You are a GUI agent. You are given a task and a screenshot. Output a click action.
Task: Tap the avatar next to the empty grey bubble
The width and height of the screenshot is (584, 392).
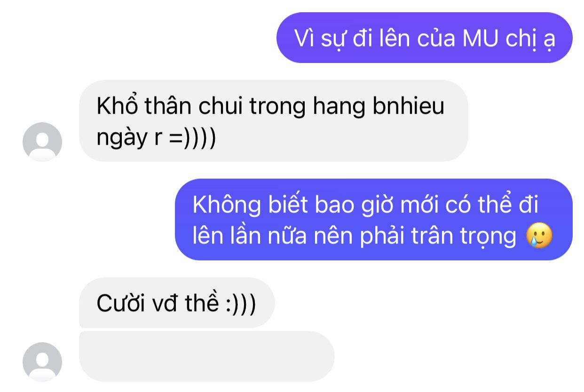[42, 362]
